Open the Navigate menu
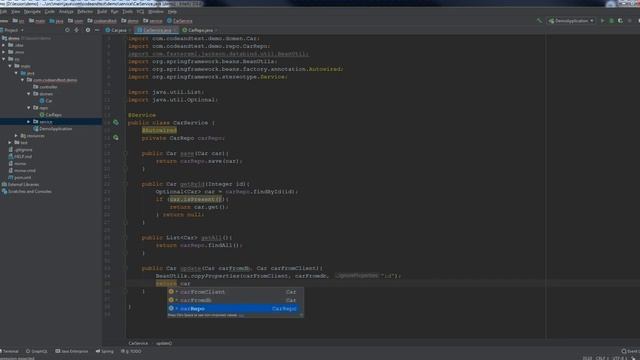 pyautogui.click(x=32, y=12)
